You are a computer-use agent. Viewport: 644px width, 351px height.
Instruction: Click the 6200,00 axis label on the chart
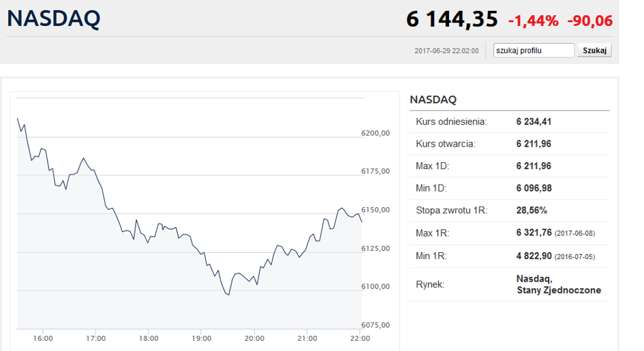point(375,133)
